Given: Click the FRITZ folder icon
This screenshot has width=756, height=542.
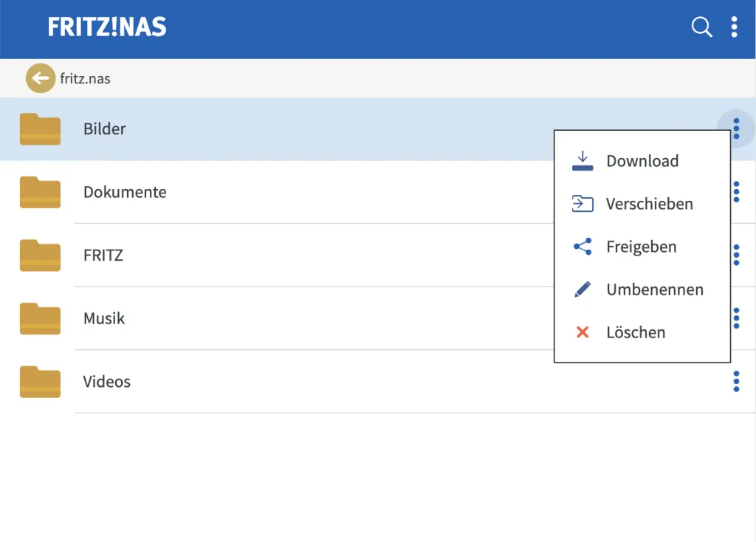Looking at the screenshot, I should pos(40,255).
